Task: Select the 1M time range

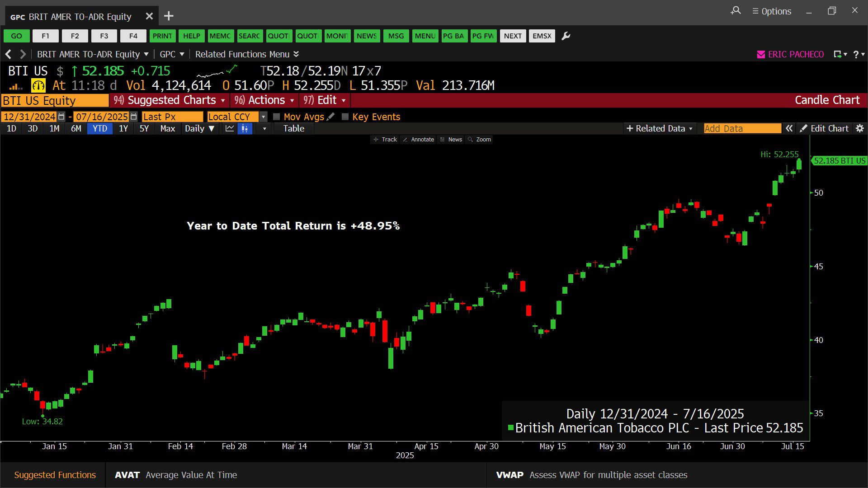Action: pos(54,129)
